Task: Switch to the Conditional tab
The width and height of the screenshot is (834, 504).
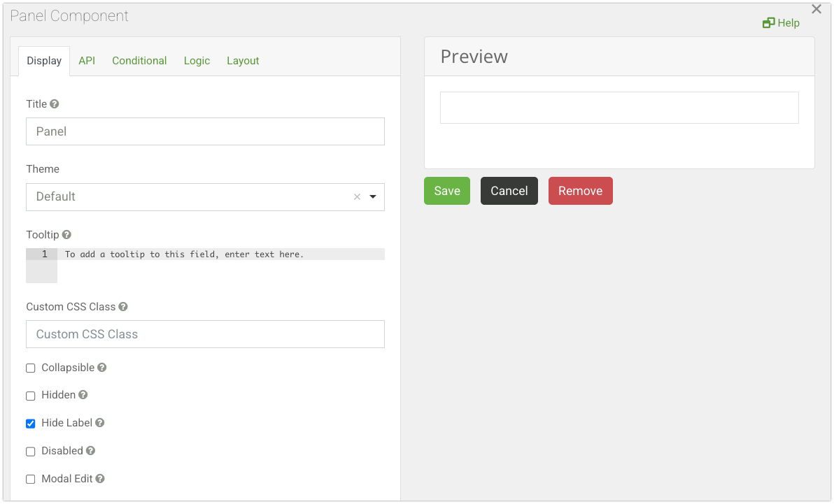Action: point(139,61)
